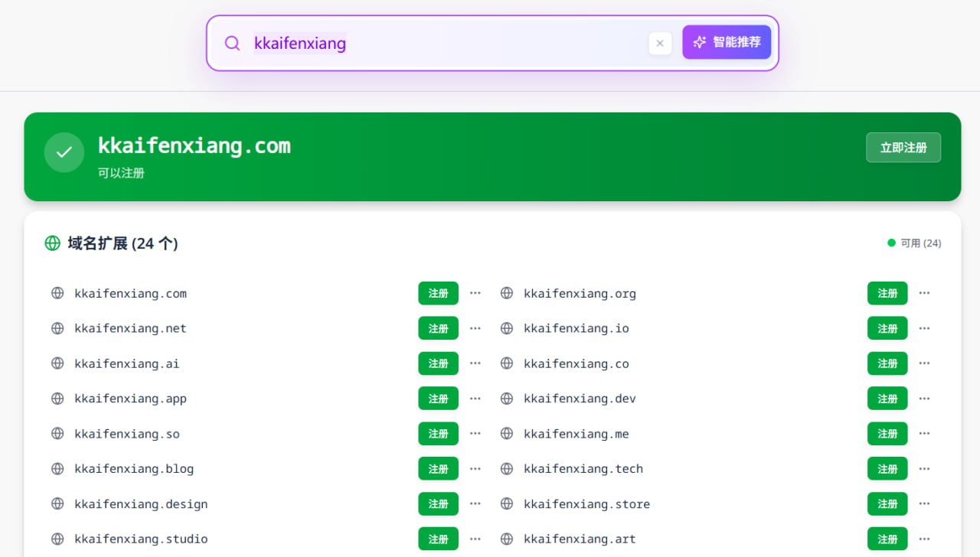Open more options for kkaifenxiang.so

[475, 434]
